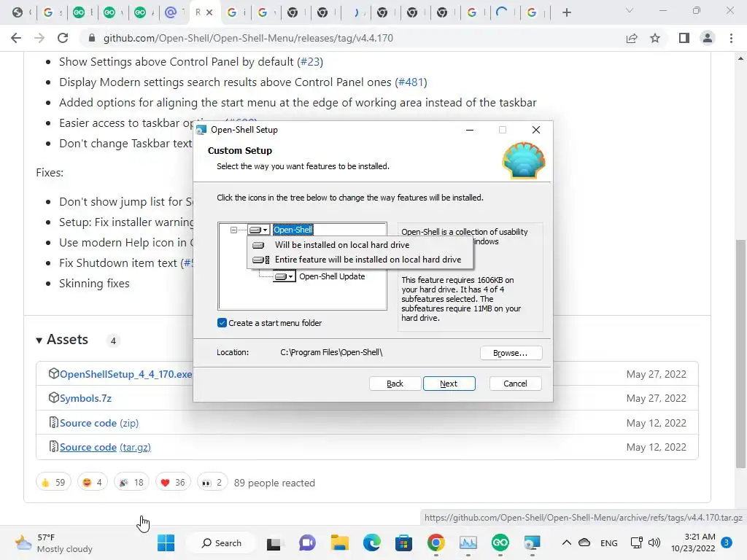Click the heart reaction with 36
747x560 pixels.
click(173, 483)
